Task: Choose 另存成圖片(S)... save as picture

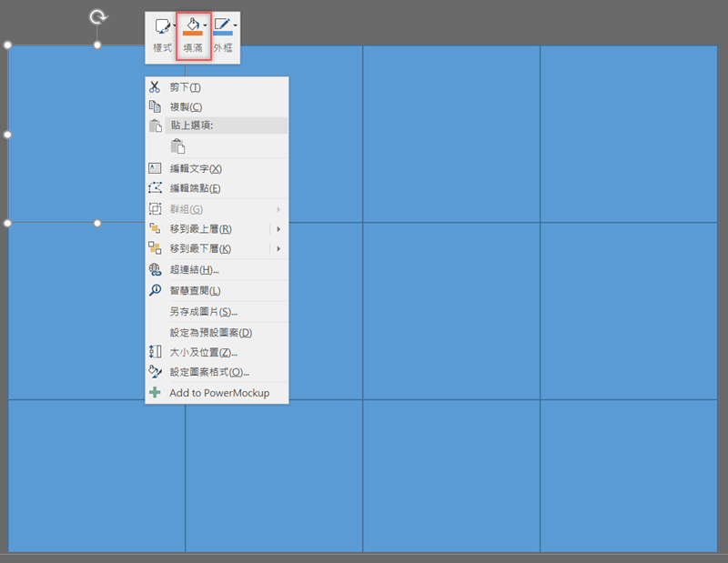Action: (217, 311)
